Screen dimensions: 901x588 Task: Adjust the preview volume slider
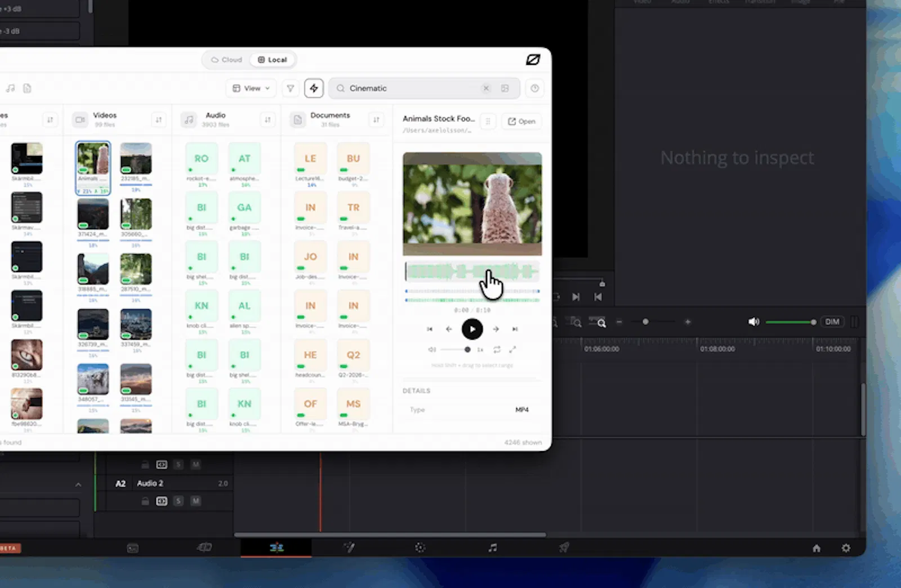click(x=455, y=350)
